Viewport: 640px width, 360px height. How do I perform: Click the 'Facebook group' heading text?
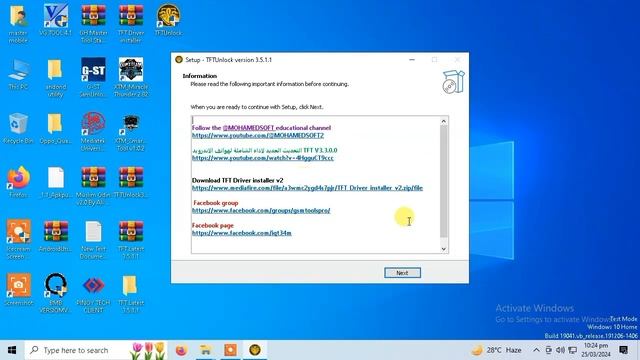[216, 202]
